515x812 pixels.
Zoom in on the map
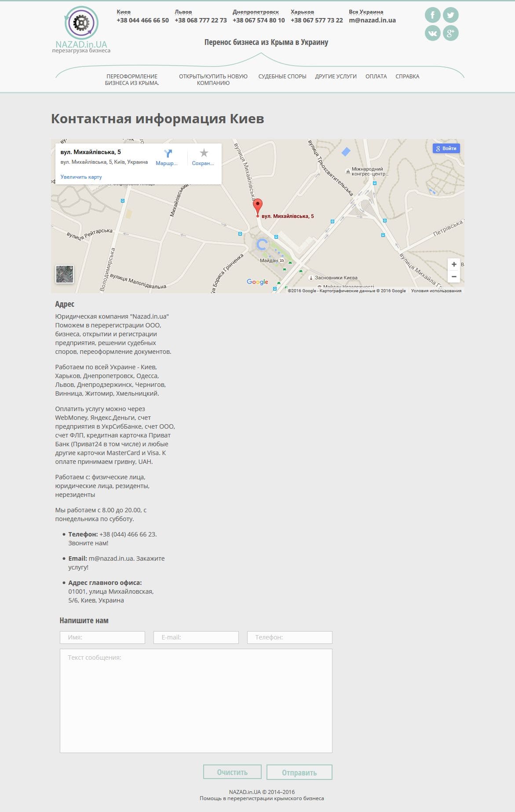pos(453,265)
